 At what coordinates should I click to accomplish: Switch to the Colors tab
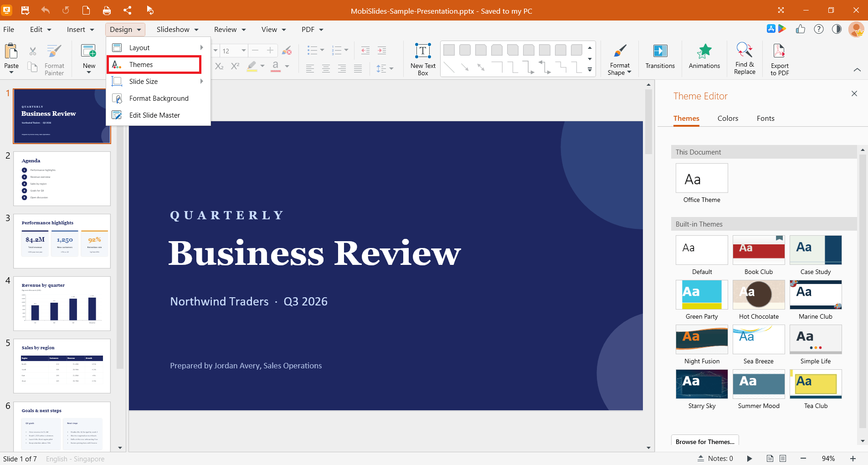(728, 119)
